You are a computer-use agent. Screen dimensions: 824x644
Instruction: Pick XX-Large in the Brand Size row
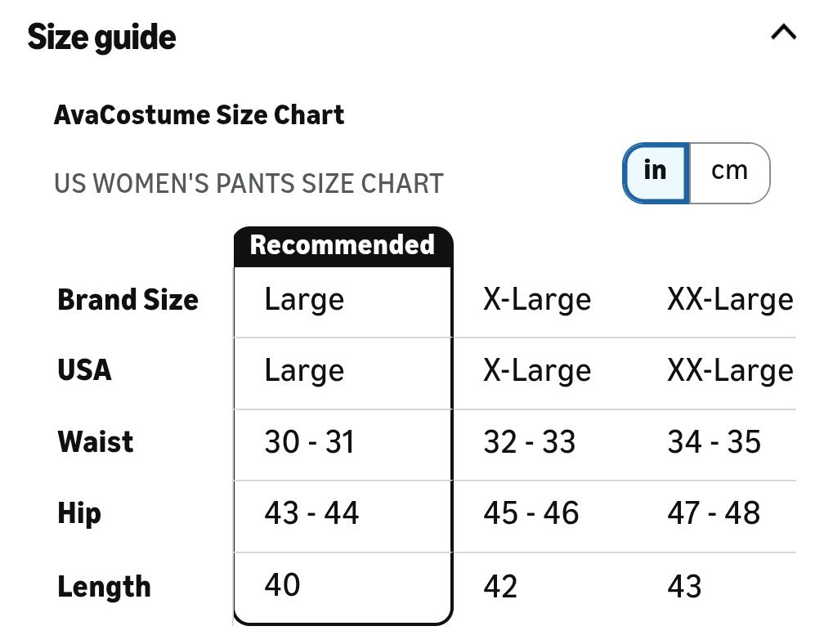(x=729, y=300)
